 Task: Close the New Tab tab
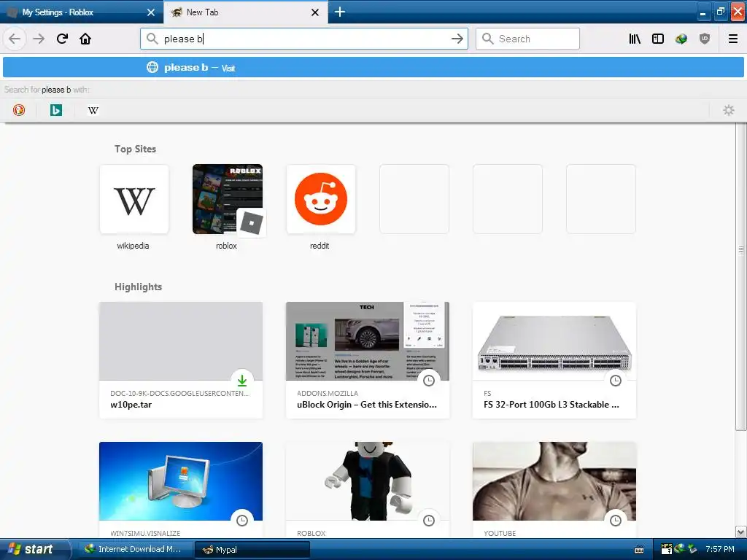pos(315,12)
